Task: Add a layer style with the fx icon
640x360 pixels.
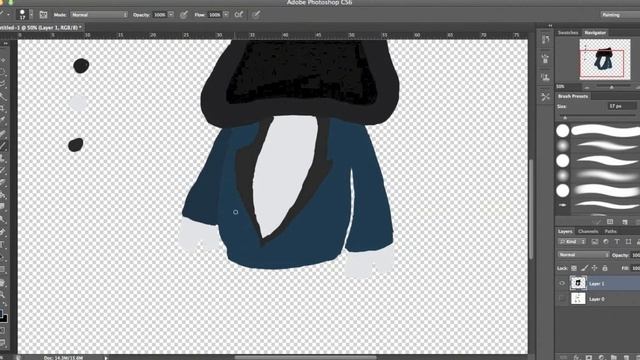Action: tap(576, 357)
